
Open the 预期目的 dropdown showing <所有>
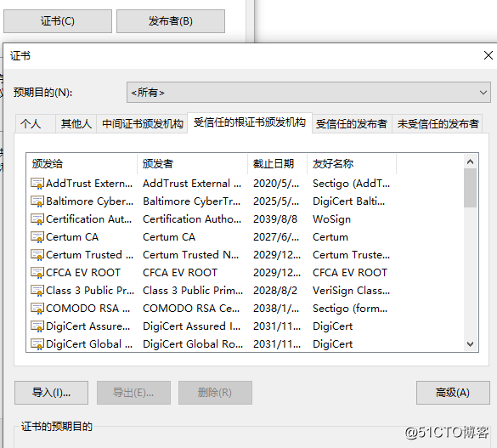pyautogui.click(x=308, y=93)
